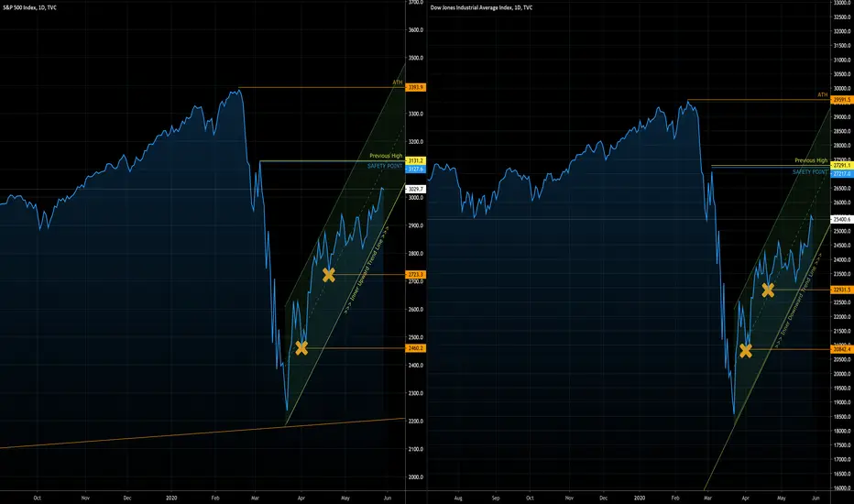Click SAFETY POINT text on the Dow Jones chart
The width and height of the screenshot is (854, 504).
click(810, 172)
